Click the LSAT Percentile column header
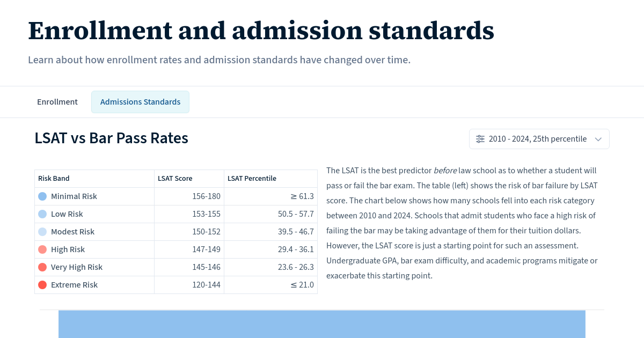This screenshot has width=644, height=338. click(252, 179)
